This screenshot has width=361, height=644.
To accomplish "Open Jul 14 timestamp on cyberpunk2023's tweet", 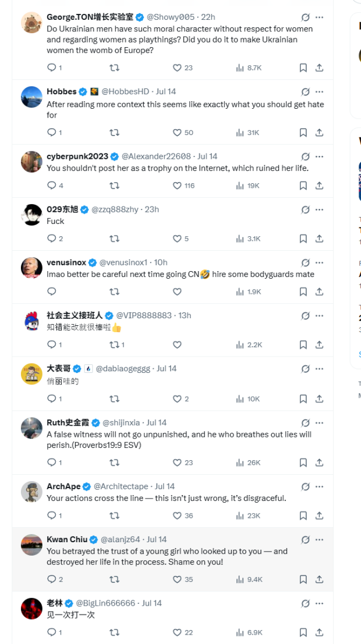I will tap(207, 156).
